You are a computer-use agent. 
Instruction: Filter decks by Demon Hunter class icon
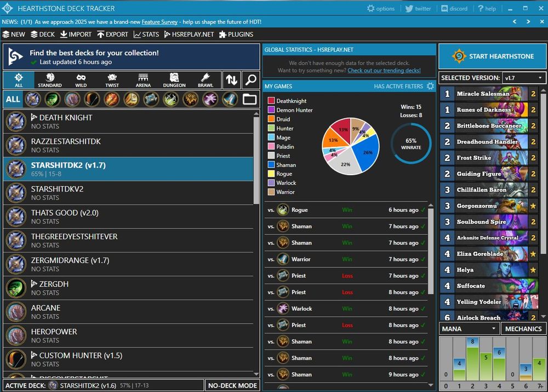pyautogui.click(x=53, y=100)
